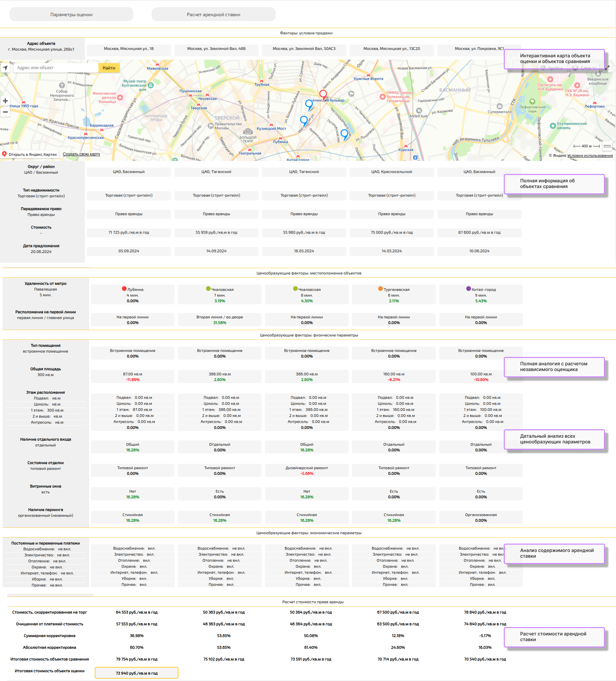Select blue pin beside Сретенский бульвар label
Screen dimensions: 616x681
click(309, 105)
